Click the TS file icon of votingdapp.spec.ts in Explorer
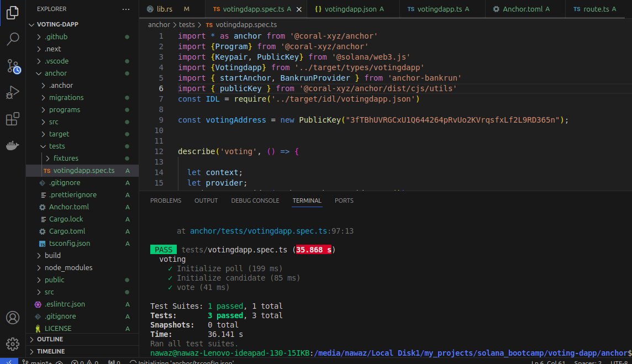The height and width of the screenshot is (364, 632). (x=47, y=171)
